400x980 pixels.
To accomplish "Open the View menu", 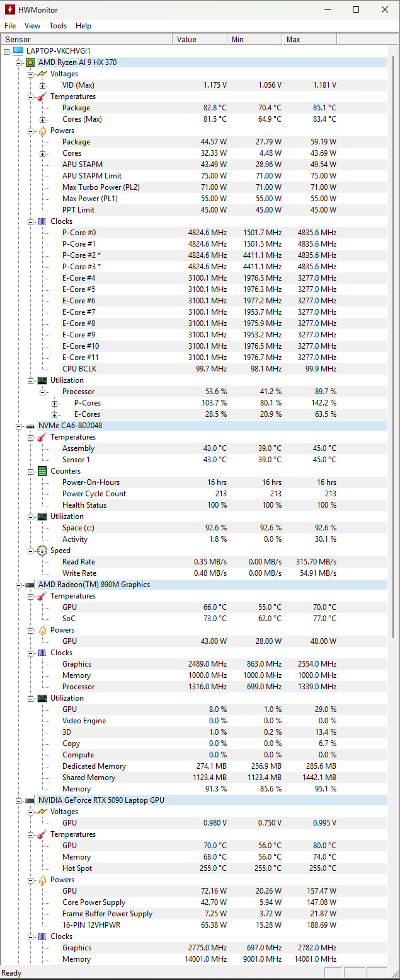I will point(32,26).
